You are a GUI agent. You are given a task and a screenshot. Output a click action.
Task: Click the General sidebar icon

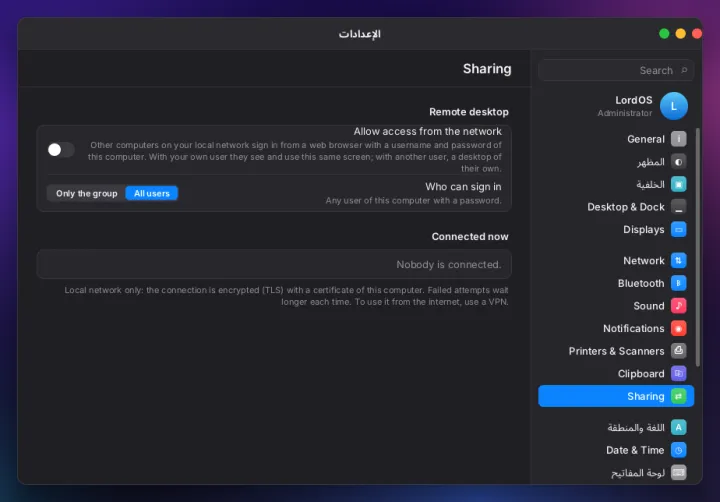coord(678,139)
